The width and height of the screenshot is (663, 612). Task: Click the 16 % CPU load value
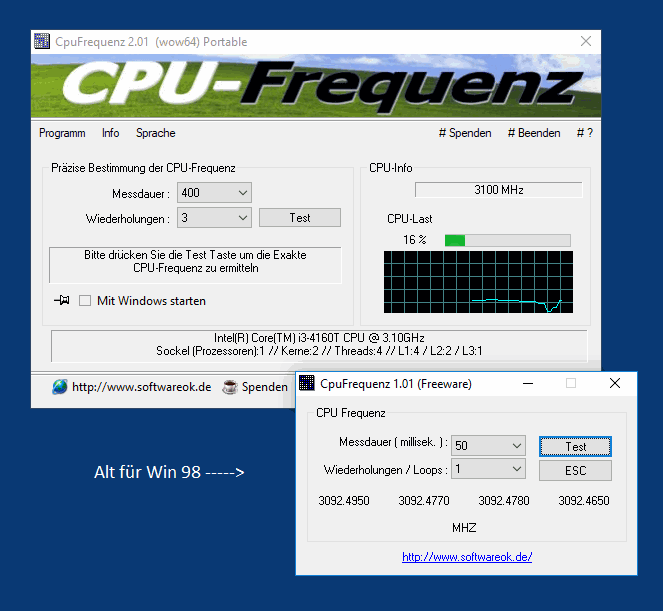tap(414, 240)
